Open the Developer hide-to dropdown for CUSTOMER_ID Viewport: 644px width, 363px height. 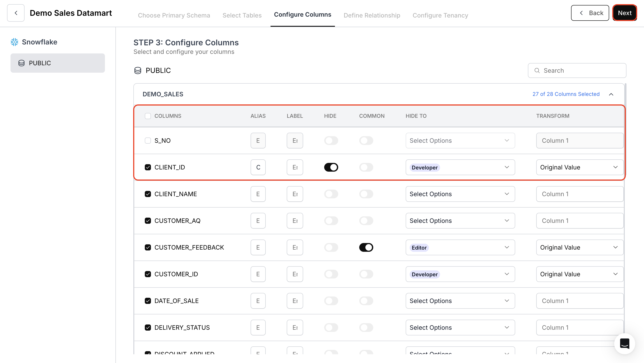(x=460, y=274)
